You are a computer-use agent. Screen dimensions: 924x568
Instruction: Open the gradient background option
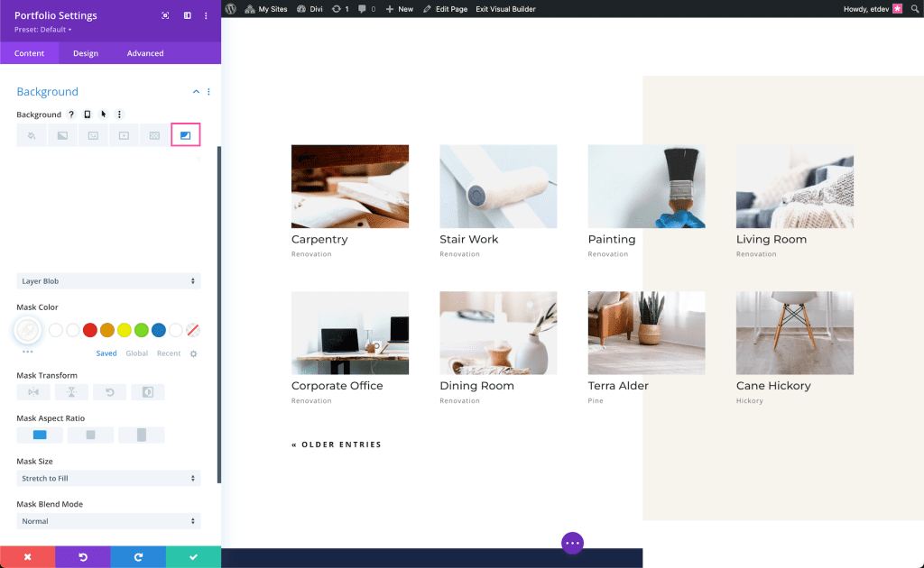tap(61, 135)
